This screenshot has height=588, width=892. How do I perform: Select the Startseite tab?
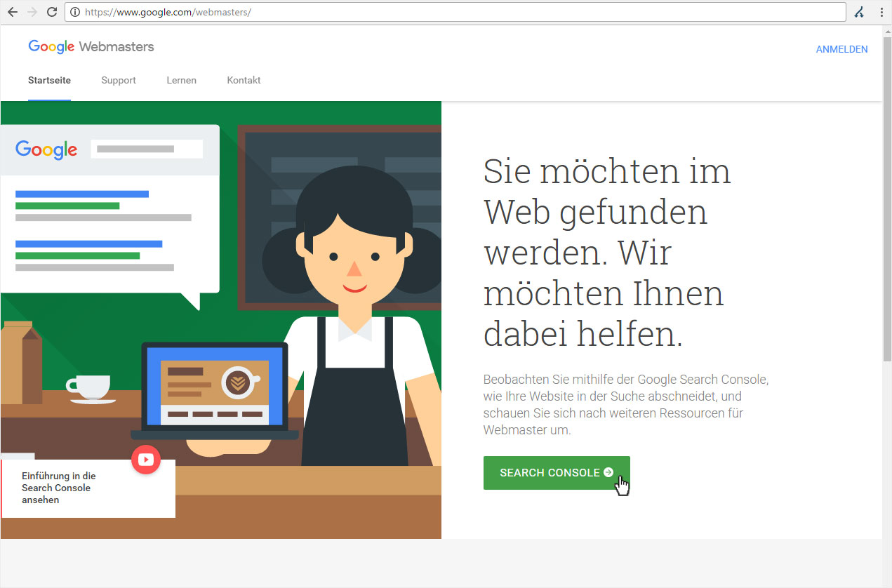click(49, 80)
